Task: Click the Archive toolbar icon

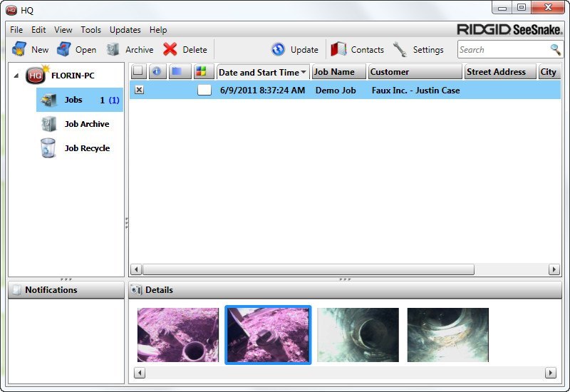Action: [x=113, y=49]
